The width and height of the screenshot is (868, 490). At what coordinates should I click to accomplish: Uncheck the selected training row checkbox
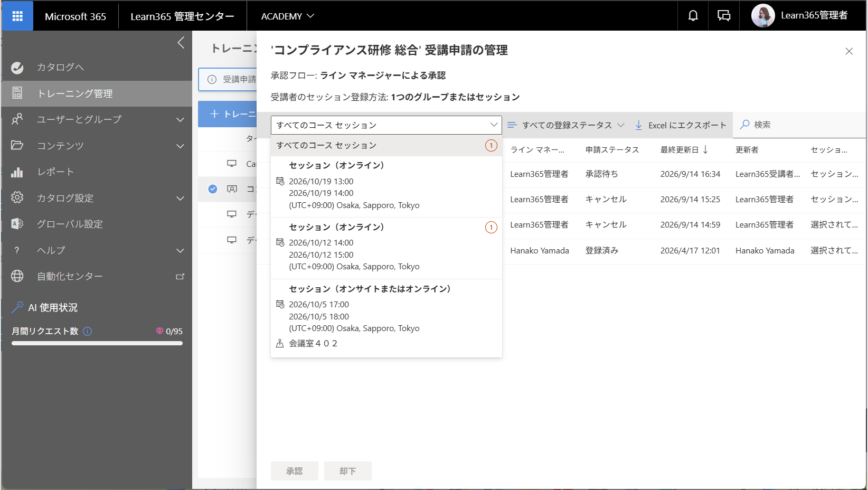click(213, 189)
